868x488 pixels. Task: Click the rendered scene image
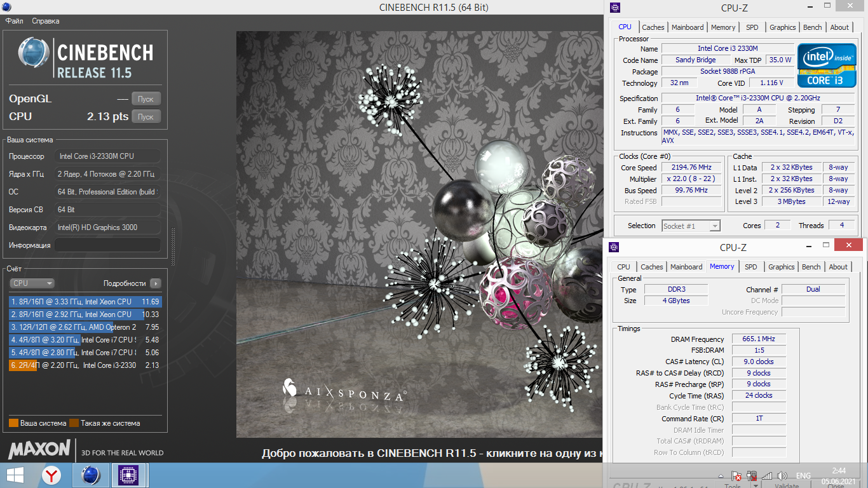tap(419, 234)
